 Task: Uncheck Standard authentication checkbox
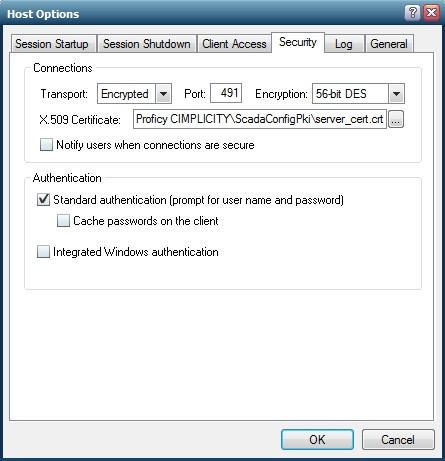[x=43, y=200]
